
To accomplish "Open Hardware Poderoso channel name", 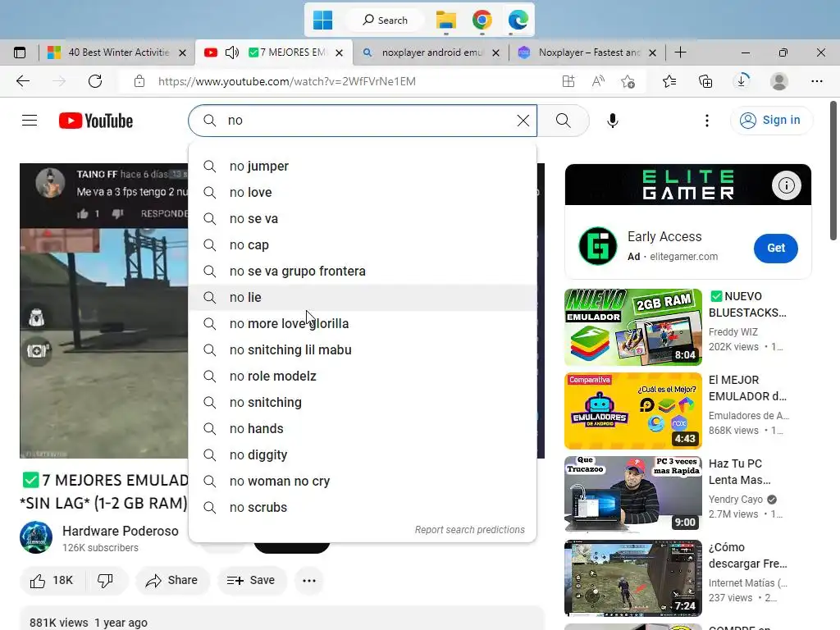I will point(121,531).
